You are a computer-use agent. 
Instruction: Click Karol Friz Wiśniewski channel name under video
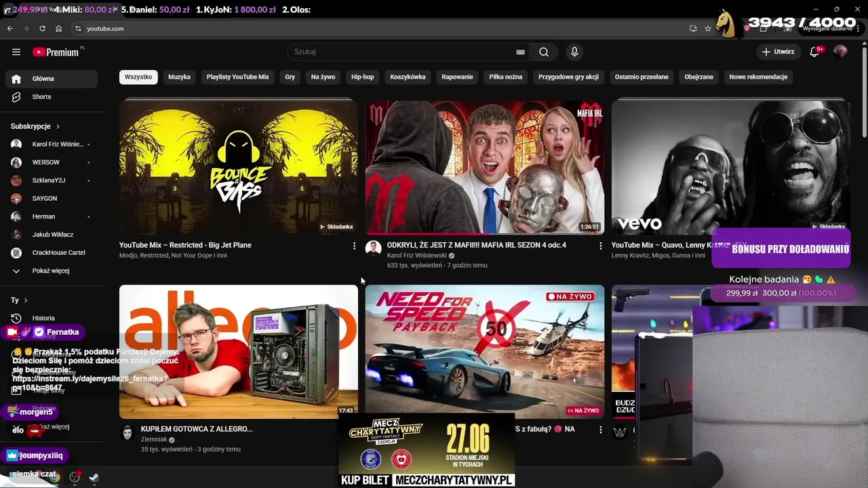pos(417,256)
